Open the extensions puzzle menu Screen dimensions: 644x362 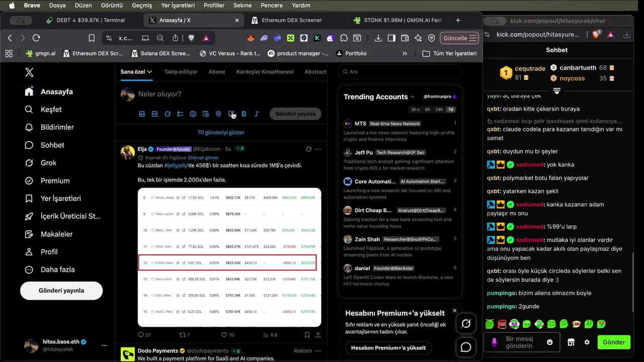pyautogui.click(x=344, y=38)
